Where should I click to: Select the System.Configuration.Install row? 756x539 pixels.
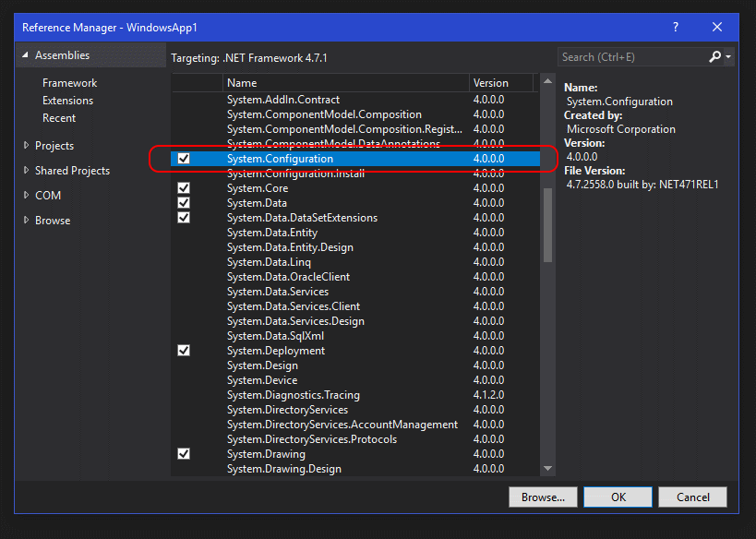(x=355, y=174)
